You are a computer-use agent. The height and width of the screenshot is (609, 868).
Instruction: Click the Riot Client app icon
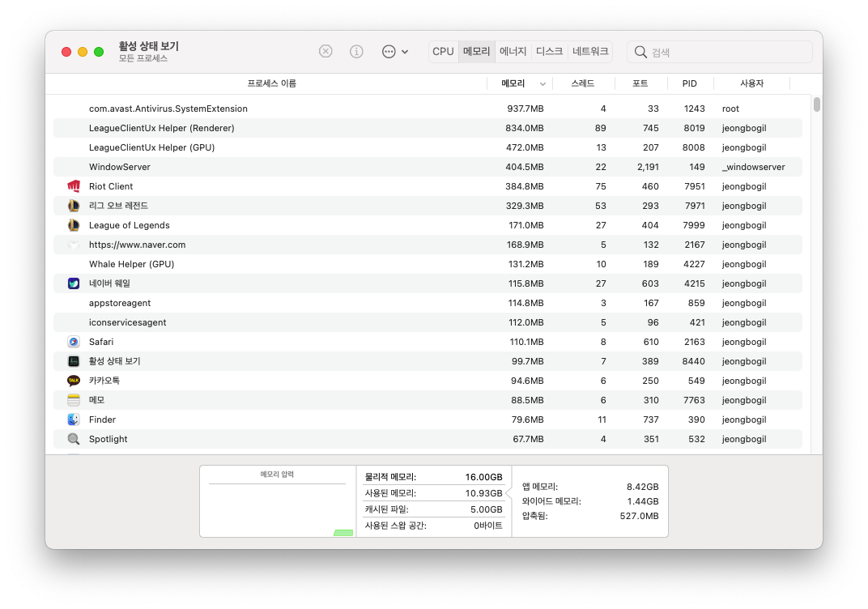click(74, 186)
